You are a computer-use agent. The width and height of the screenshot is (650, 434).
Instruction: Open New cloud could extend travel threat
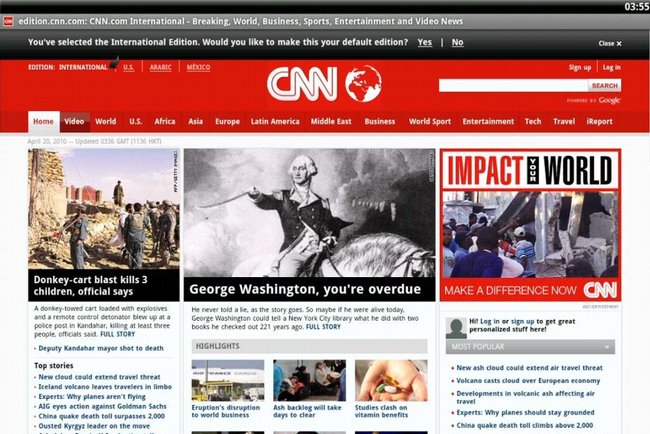99,377
